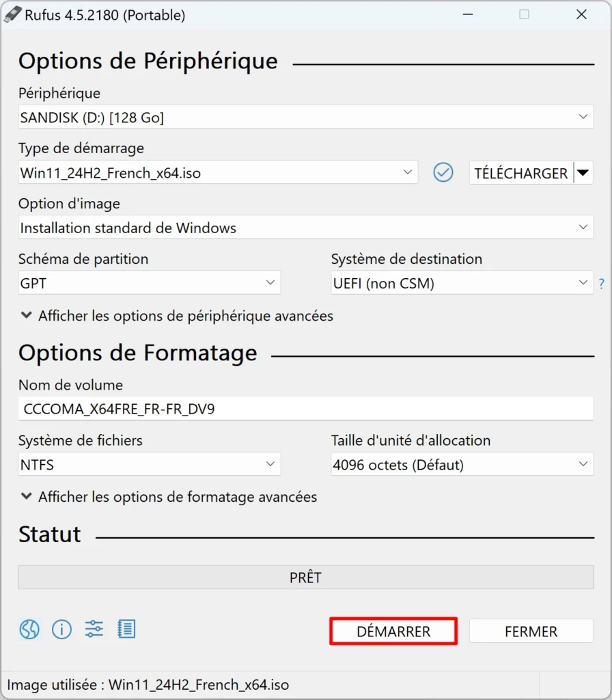Open the application settings sliders icon
Viewport: 612px width, 700px height.
tap(94, 629)
